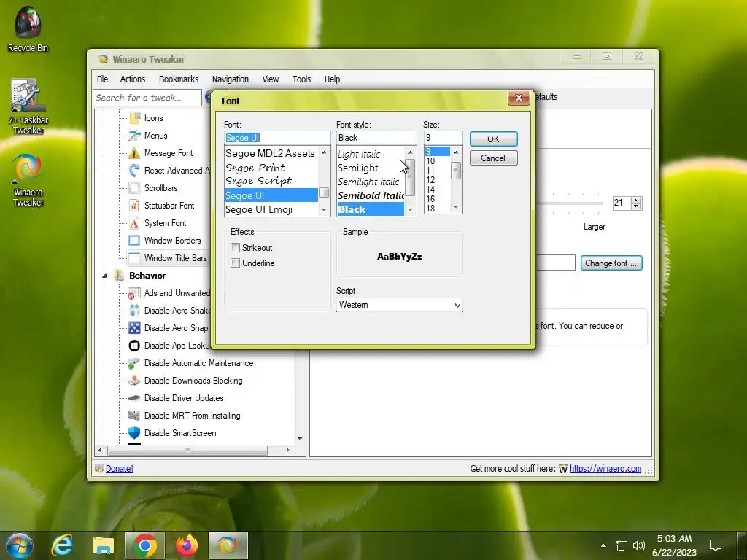Open Internet Explorer from the taskbar
Viewport: 747px width, 560px height.
62,545
